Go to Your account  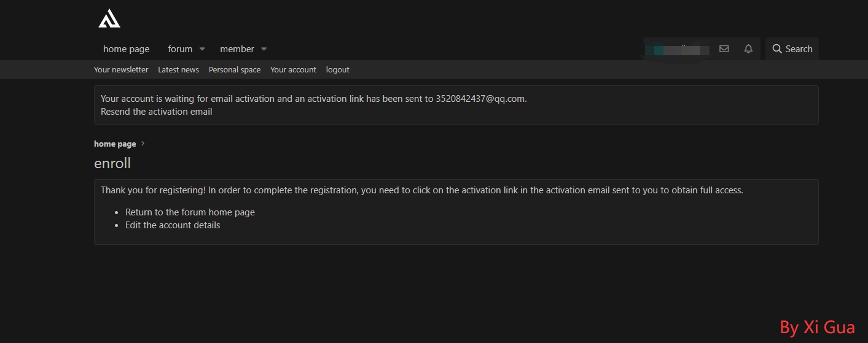pyautogui.click(x=293, y=70)
